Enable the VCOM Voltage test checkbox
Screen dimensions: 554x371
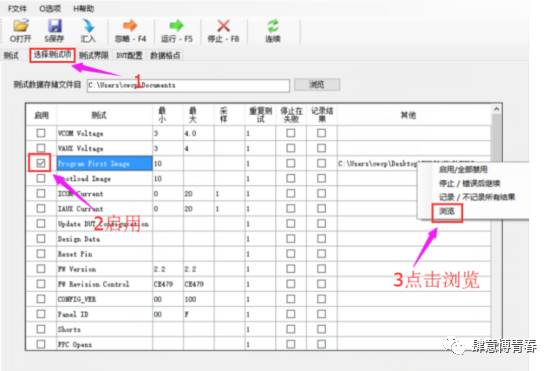pyautogui.click(x=41, y=133)
